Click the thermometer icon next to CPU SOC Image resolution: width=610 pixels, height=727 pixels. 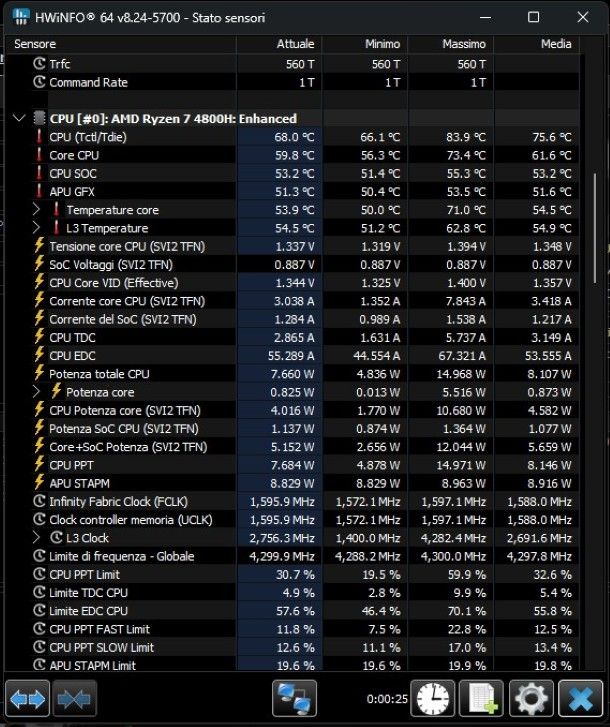click(x=39, y=173)
